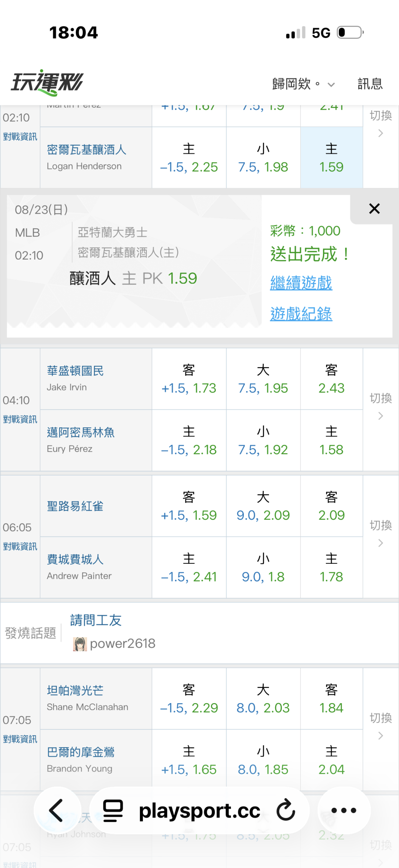The width and height of the screenshot is (399, 868).
Task: Open 訊息 messages menu
Action: (370, 84)
